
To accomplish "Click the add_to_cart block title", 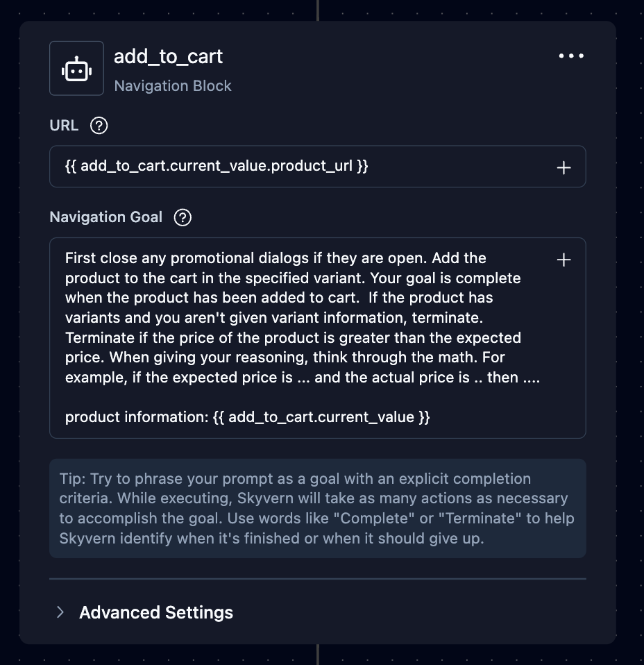I will click(168, 56).
